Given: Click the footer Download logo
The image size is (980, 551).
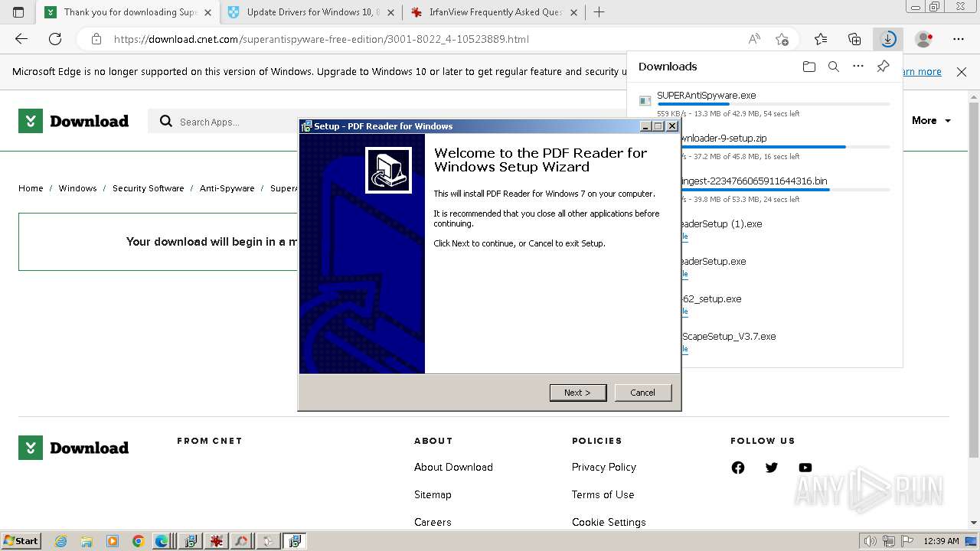Looking at the screenshot, I should [73, 448].
